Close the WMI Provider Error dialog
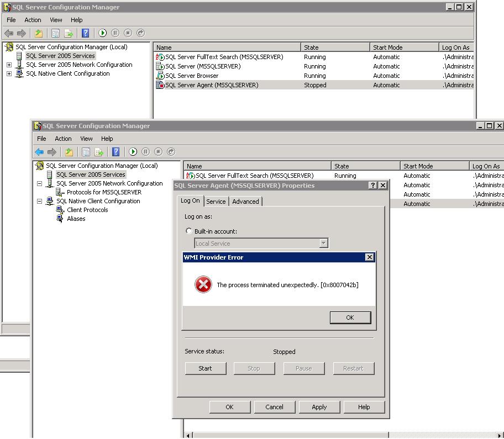The image size is (504, 439). pos(370,257)
